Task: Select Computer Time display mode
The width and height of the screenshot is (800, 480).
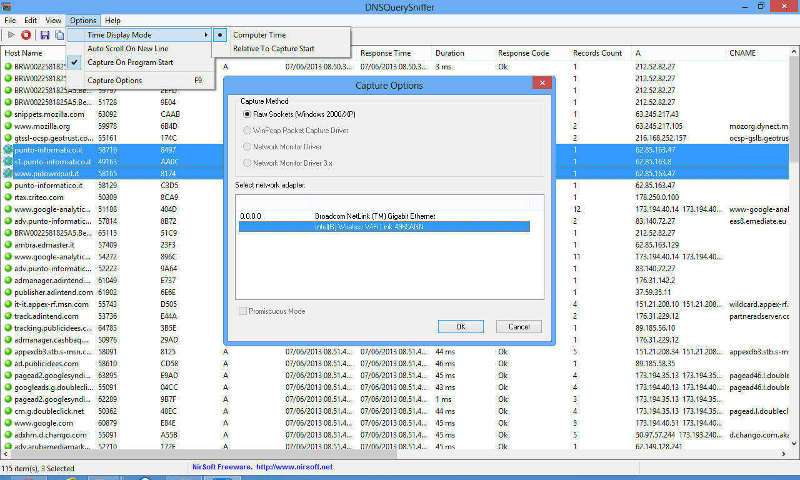Action: point(257,35)
